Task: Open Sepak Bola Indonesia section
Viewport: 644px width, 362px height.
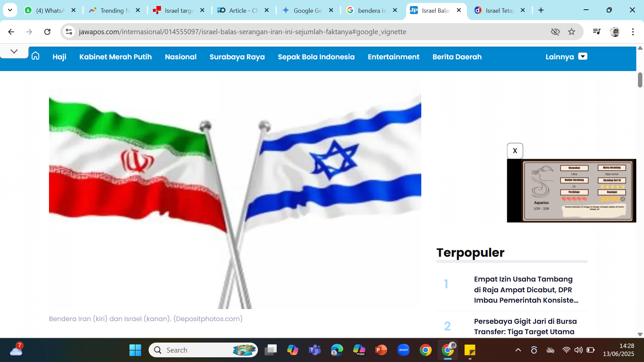Action: (316, 57)
